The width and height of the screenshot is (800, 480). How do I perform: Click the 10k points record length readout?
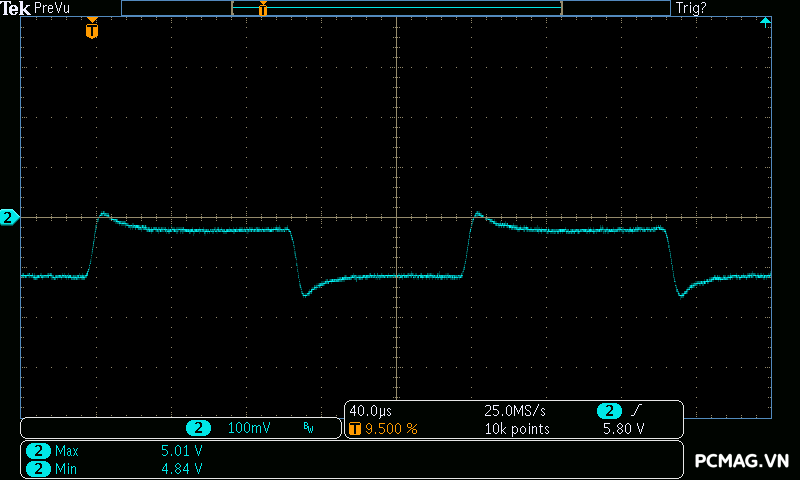click(x=517, y=429)
